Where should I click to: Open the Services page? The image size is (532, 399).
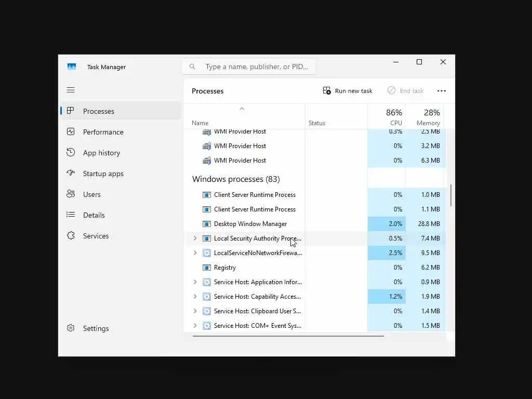(121, 236)
